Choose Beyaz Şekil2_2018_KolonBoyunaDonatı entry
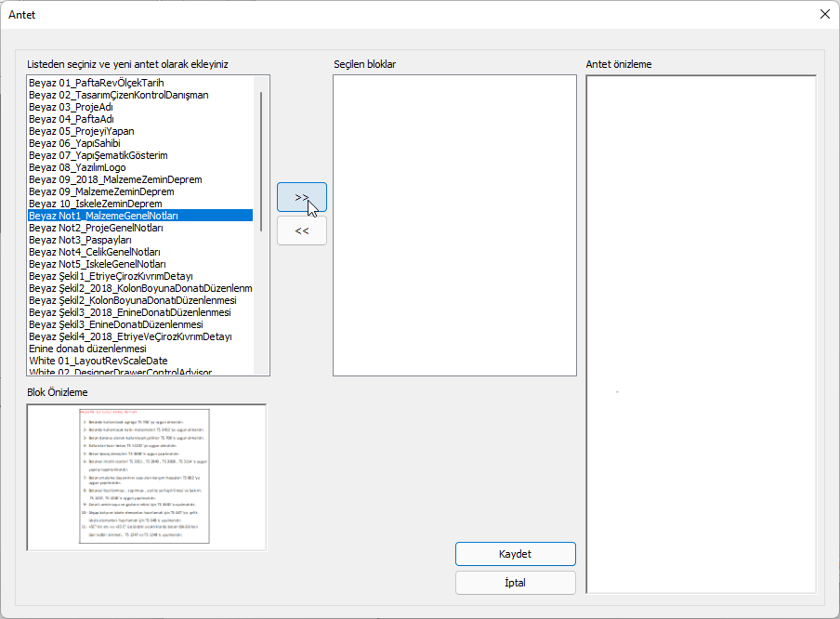Viewport: 840px width, 619px height. (x=139, y=288)
